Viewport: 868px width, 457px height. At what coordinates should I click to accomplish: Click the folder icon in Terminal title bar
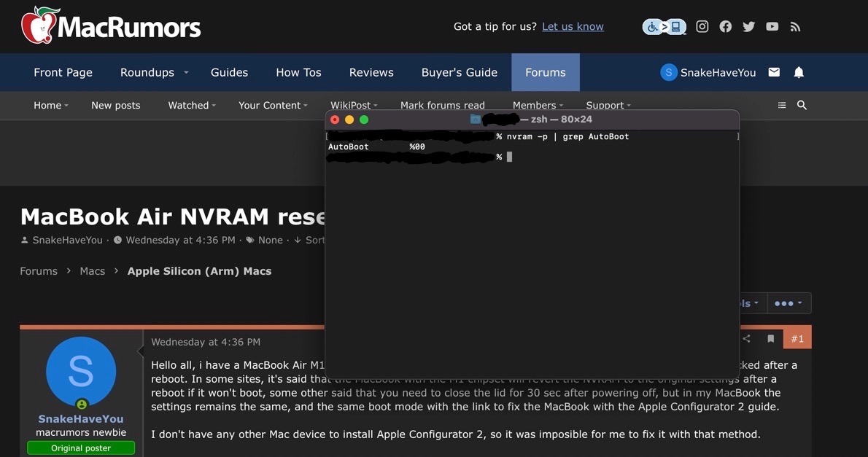pyautogui.click(x=475, y=119)
